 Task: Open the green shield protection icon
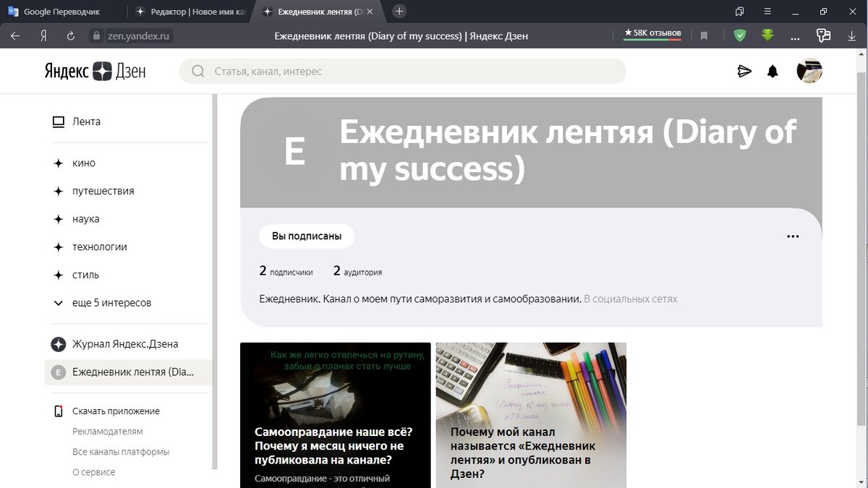tap(739, 35)
